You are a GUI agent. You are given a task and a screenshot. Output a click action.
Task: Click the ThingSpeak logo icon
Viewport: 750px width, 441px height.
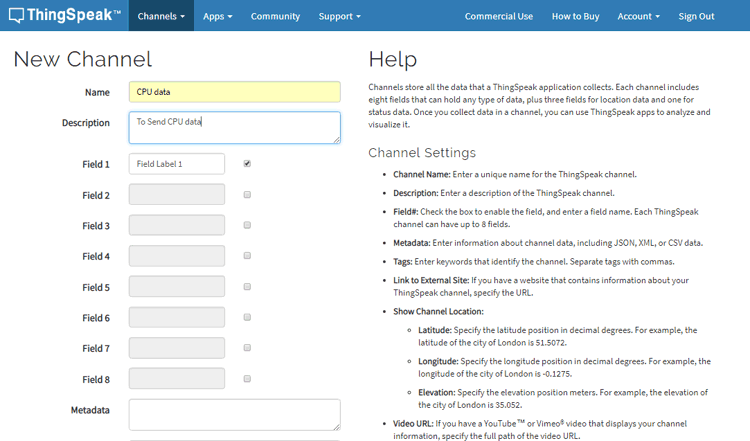pos(16,16)
